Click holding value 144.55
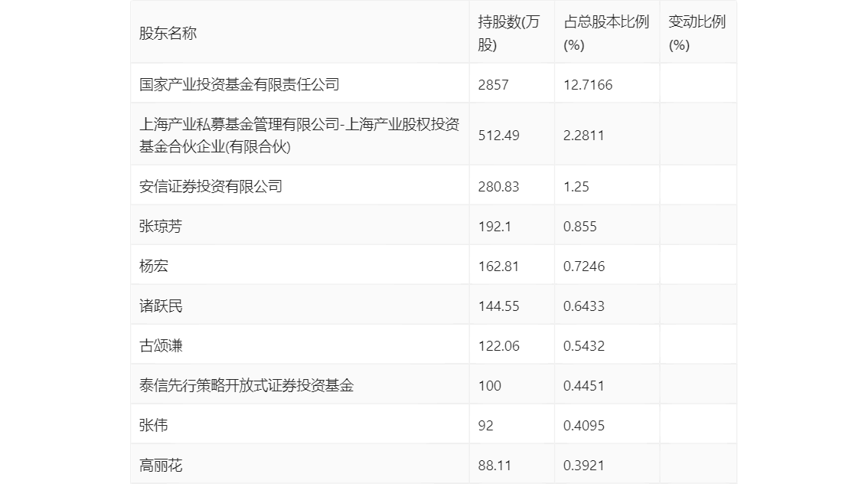Viewport: 868px width, 484px height. [x=499, y=306]
